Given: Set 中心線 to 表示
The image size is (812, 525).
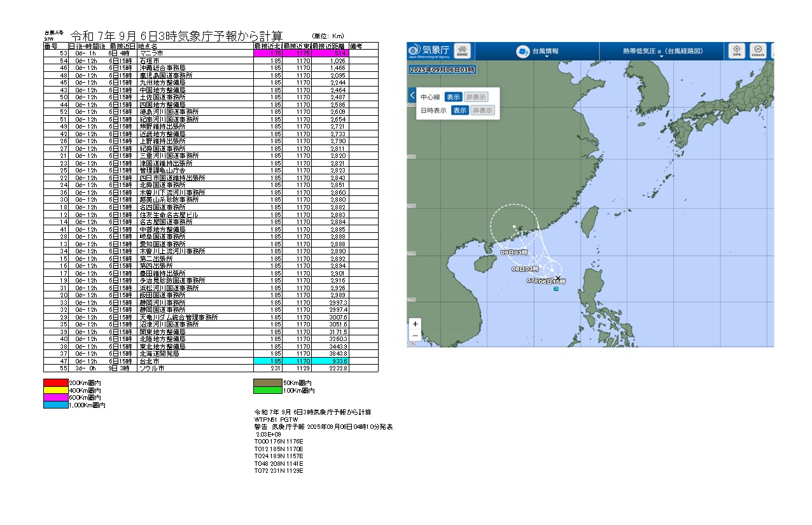Looking at the screenshot, I should pos(452,97).
